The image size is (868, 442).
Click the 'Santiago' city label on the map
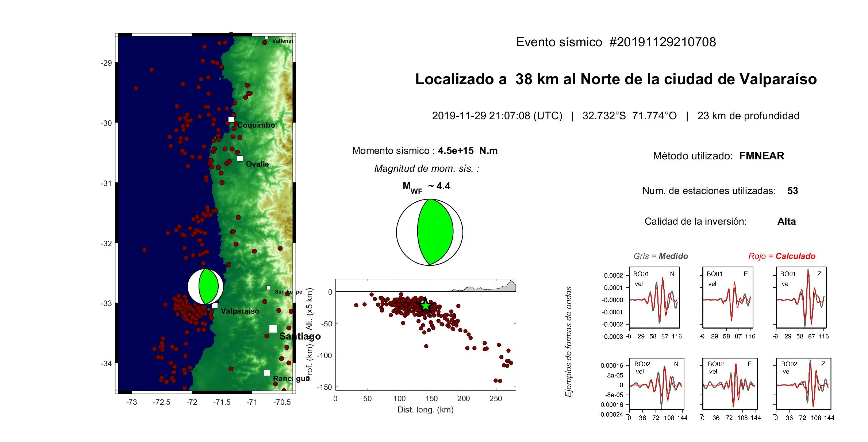coord(300,336)
